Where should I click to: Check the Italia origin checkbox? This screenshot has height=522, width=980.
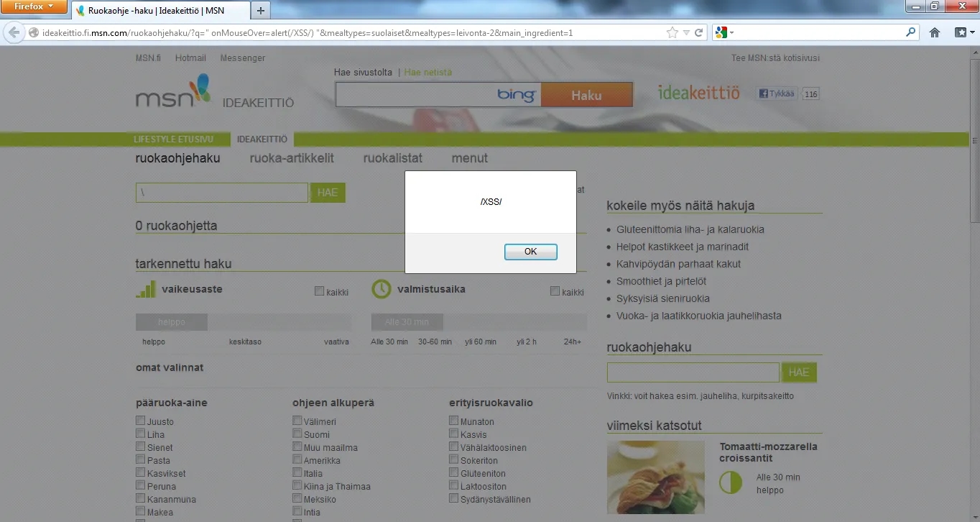pos(297,472)
